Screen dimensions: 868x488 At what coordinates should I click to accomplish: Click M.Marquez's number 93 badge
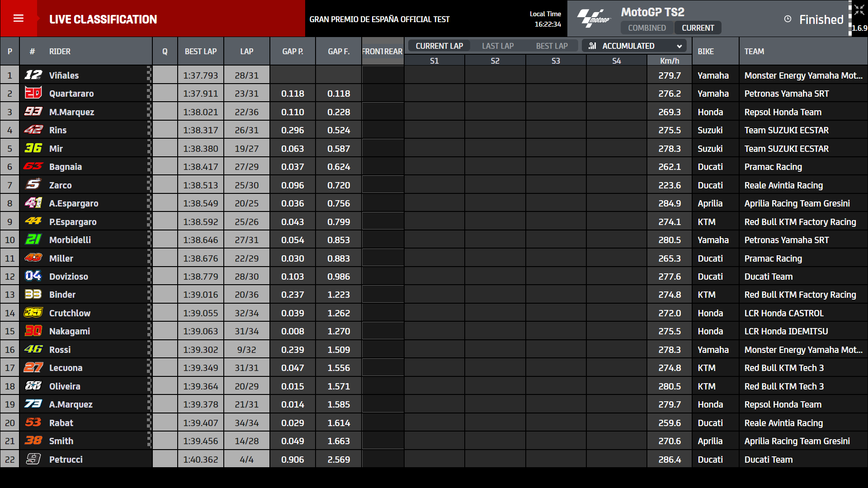[33, 112]
